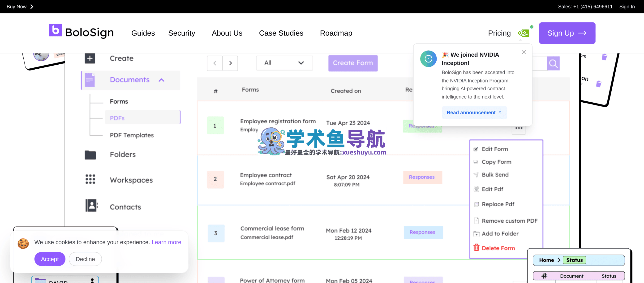
Task: Accept cookies
Action: click(50, 259)
